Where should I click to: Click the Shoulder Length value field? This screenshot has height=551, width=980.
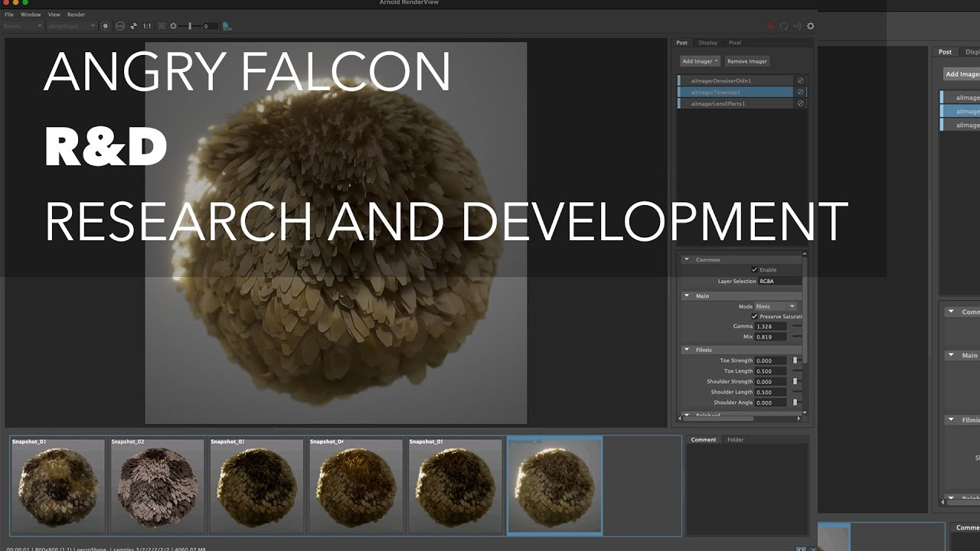click(x=770, y=392)
